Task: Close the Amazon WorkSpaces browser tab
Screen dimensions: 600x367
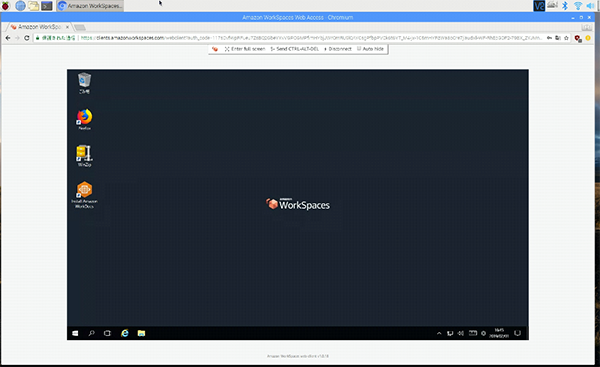Action: pos(67,27)
